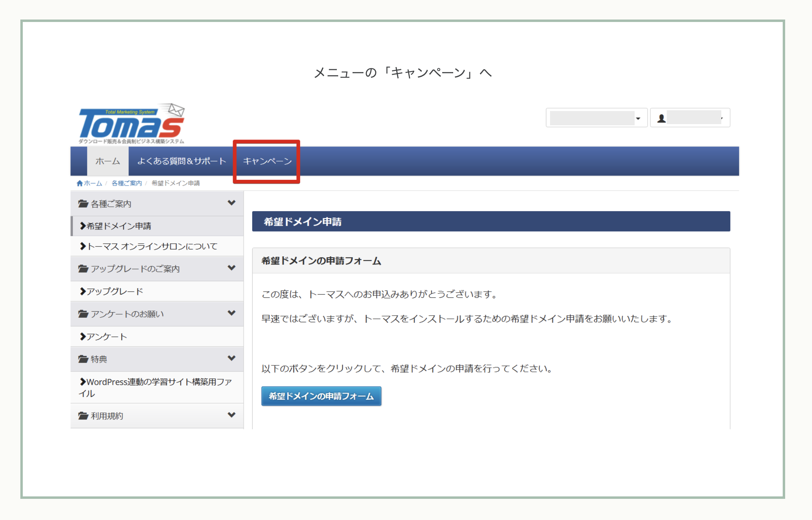Toggle the 特典 section chevron
The image size is (812, 520).
point(231,358)
